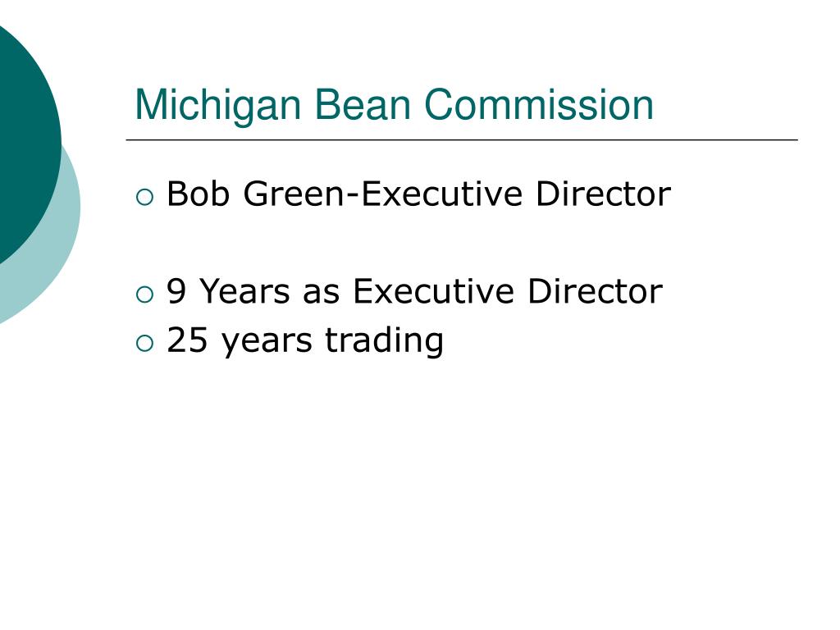
Task: Click the bullet circle before Bob Green
Action: (144, 197)
